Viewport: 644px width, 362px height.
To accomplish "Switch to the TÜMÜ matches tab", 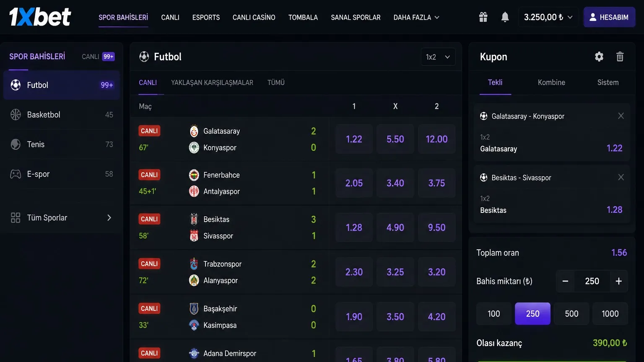I will click(x=276, y=83).
